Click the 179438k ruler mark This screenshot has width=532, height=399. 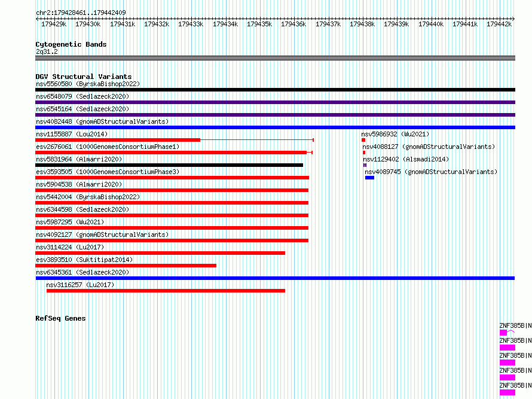(362, 24)
